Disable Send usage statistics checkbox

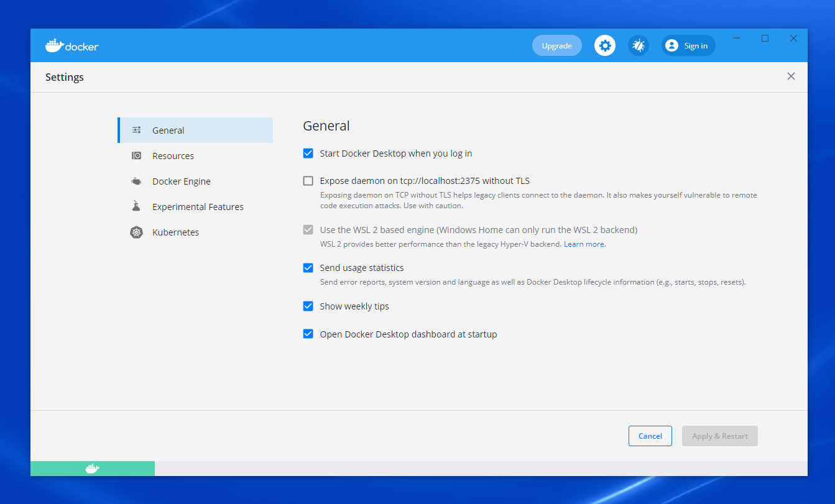pos(308,268)
